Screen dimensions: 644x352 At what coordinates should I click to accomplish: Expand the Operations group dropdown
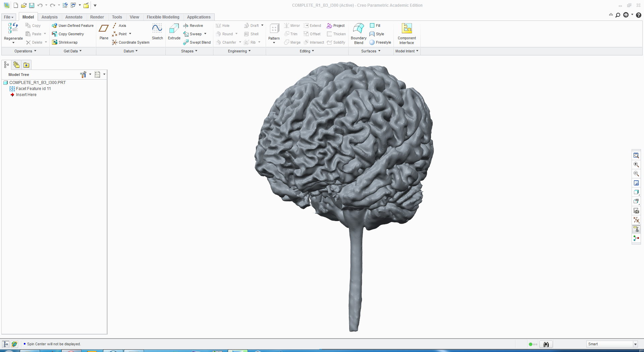25,51
